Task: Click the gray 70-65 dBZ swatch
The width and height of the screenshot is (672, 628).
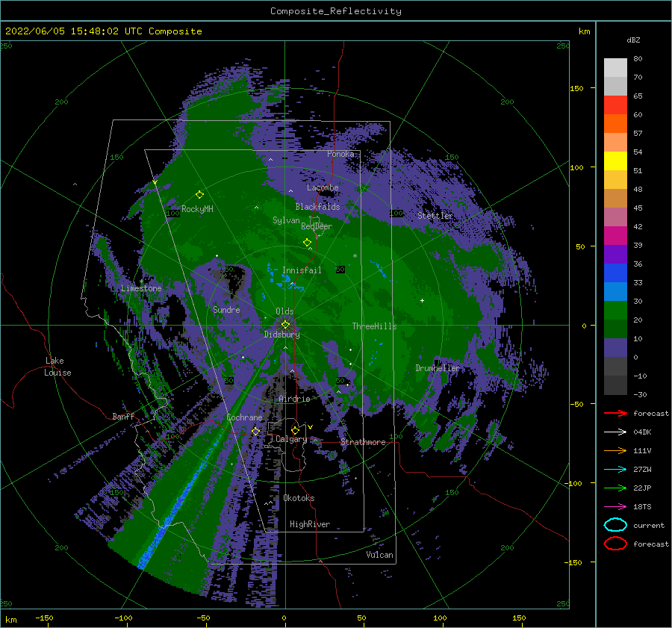Action: click(615, 86)
